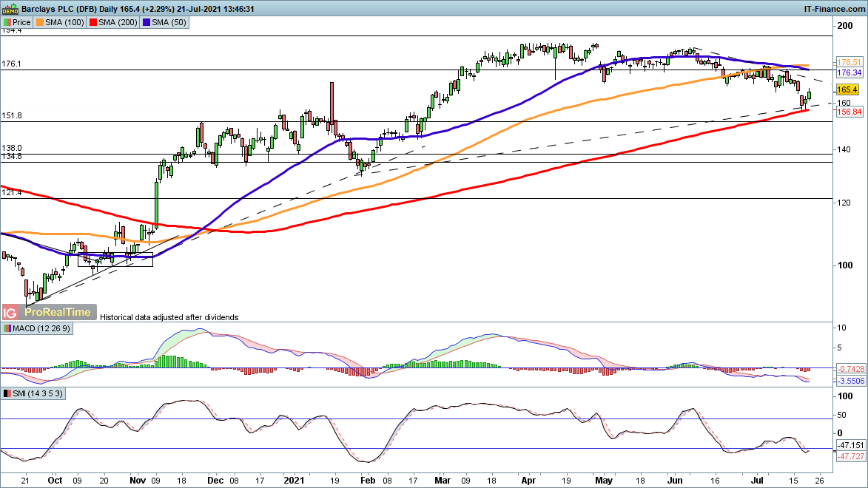
Task: Click the Nov label on the date axis
Action: click(x=138, y=481)
